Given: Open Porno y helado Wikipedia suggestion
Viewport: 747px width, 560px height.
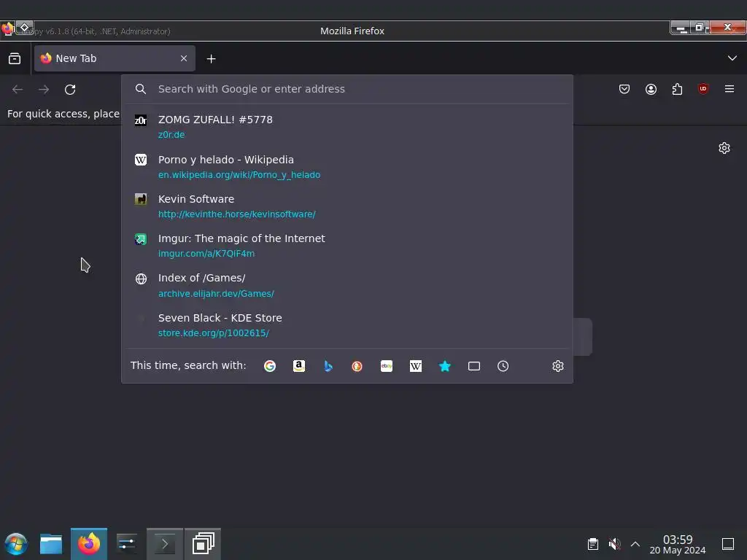Looking at the screenshot, I should pyautogui.click(x=347, y=167).
